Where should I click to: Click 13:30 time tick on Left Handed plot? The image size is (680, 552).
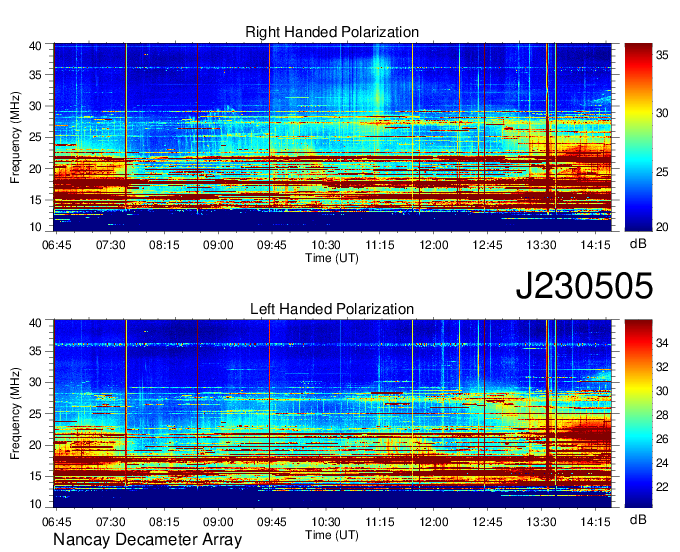(541, 522)
